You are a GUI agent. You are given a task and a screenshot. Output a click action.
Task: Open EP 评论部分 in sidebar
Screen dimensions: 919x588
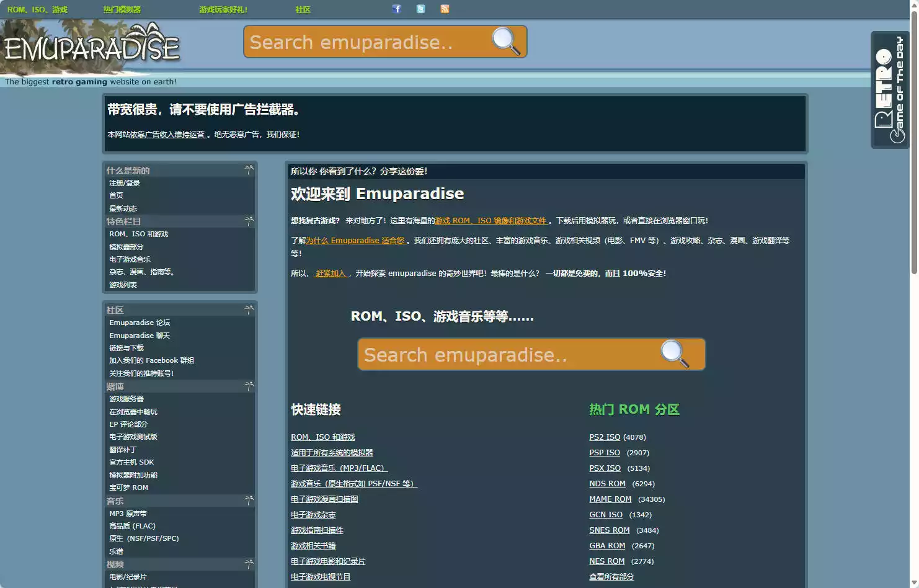[x=128, y=424]
